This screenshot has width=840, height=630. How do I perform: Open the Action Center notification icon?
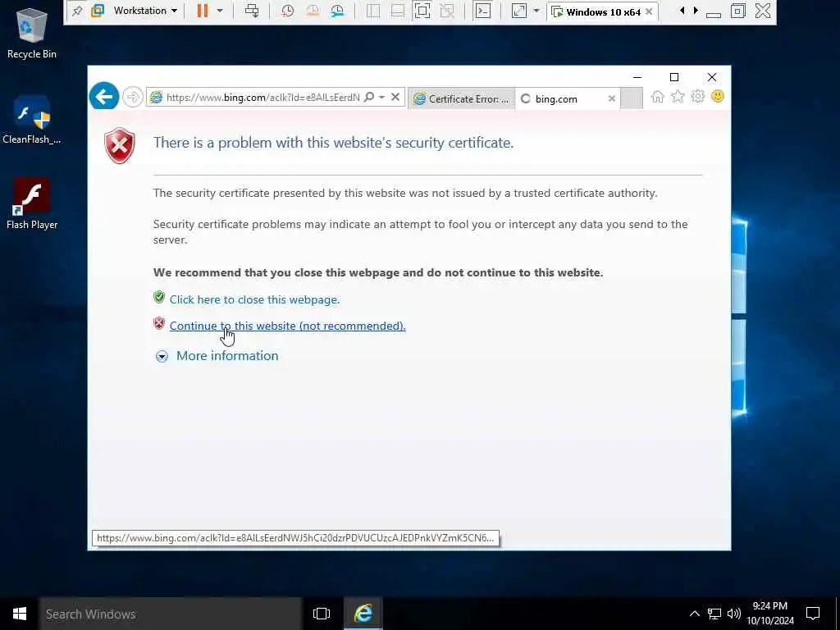coord(813,614)
